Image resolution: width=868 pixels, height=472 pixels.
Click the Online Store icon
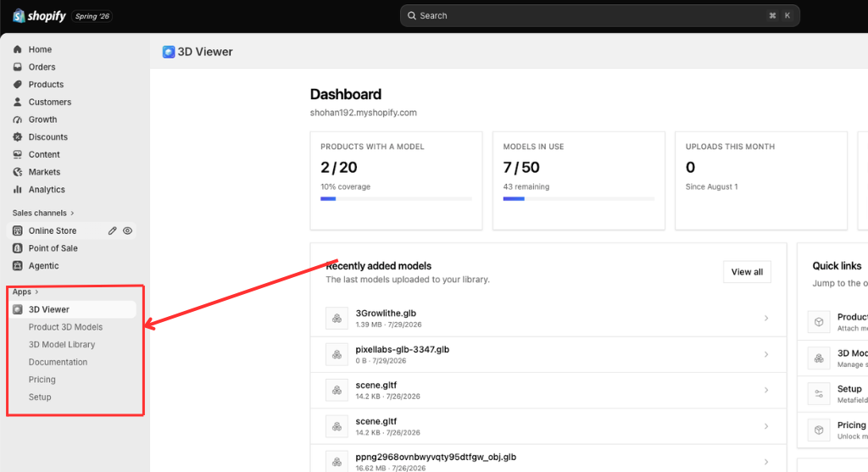click(18, 230)
